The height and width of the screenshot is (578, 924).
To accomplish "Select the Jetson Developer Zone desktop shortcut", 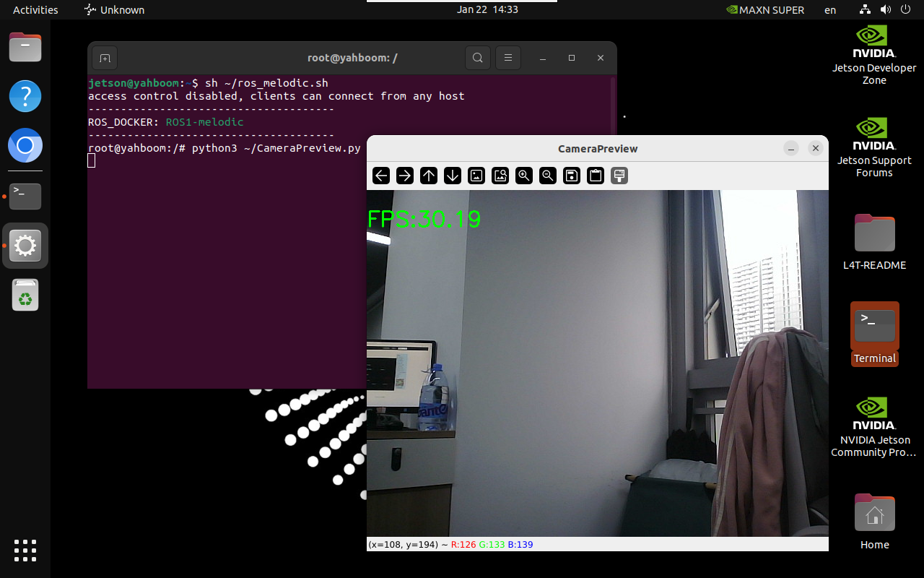I will coord(874,56).
